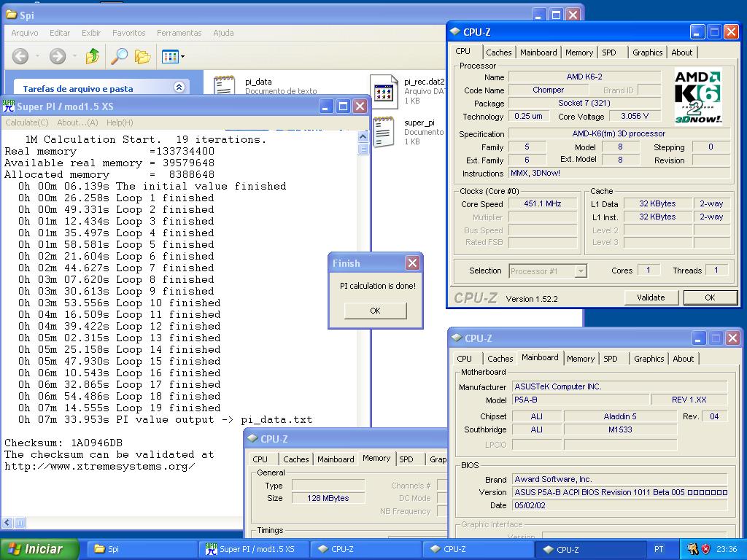Click the top CPU-Z window title icon
The height and width of the screenshot is (560, 747).
tap(454, 31)
